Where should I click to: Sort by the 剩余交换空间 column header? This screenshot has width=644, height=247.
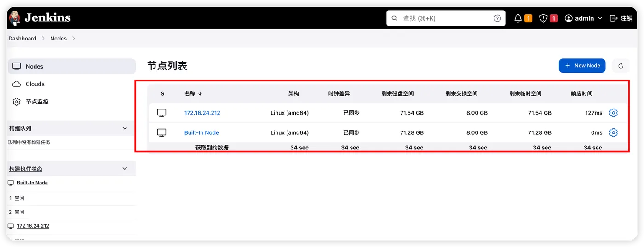[462, 94]
